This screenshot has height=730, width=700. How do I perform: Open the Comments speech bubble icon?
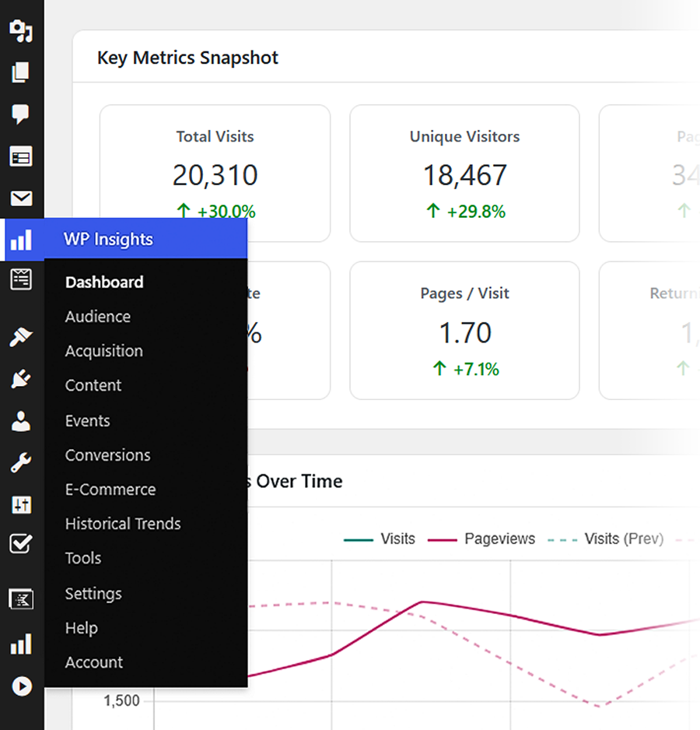[x=20, y=114]
